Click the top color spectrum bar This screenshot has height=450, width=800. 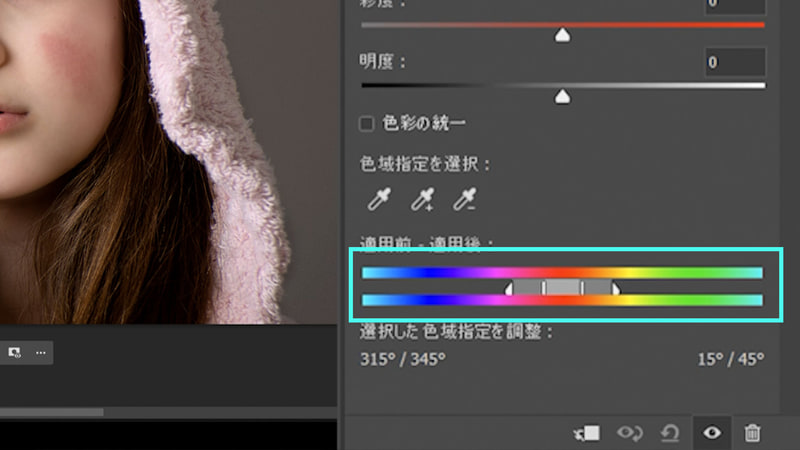562,273
